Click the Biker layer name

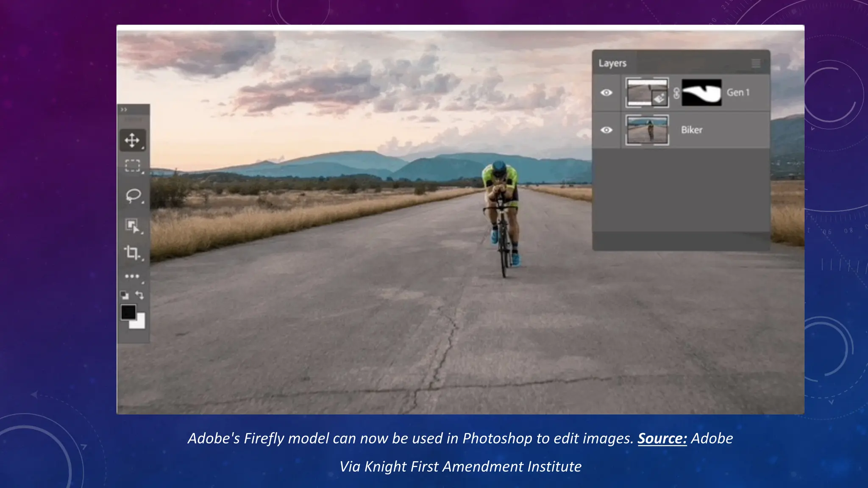(692, 130)
